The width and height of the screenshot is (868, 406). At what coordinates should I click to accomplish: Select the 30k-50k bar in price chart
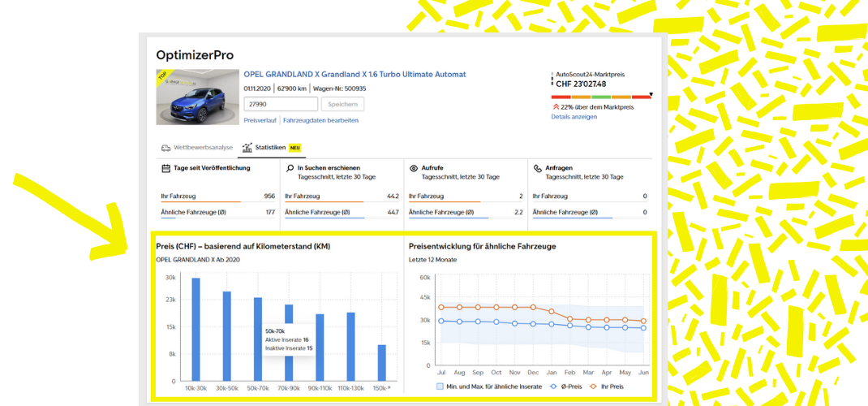coord(227,335)
